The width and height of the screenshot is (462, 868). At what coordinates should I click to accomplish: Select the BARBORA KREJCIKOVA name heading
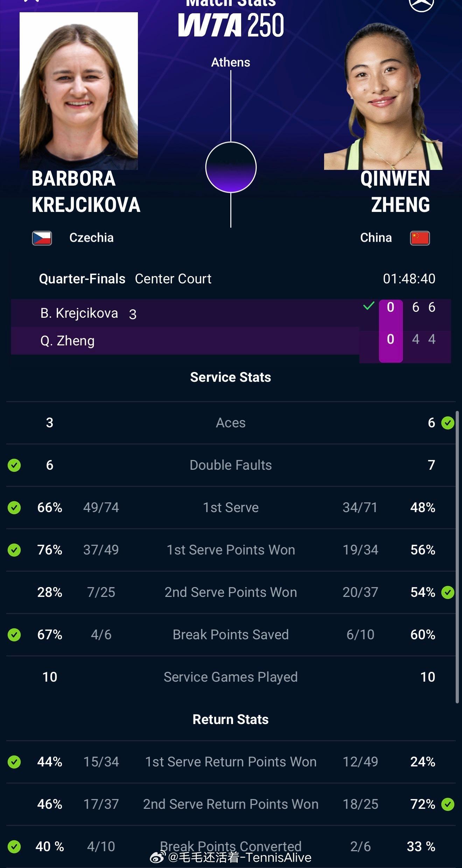[86, 192]
